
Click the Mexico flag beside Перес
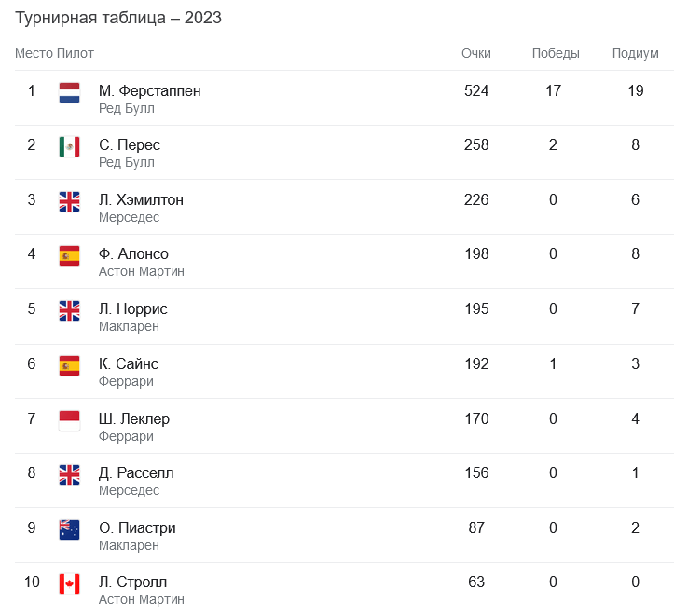[69, 146]
